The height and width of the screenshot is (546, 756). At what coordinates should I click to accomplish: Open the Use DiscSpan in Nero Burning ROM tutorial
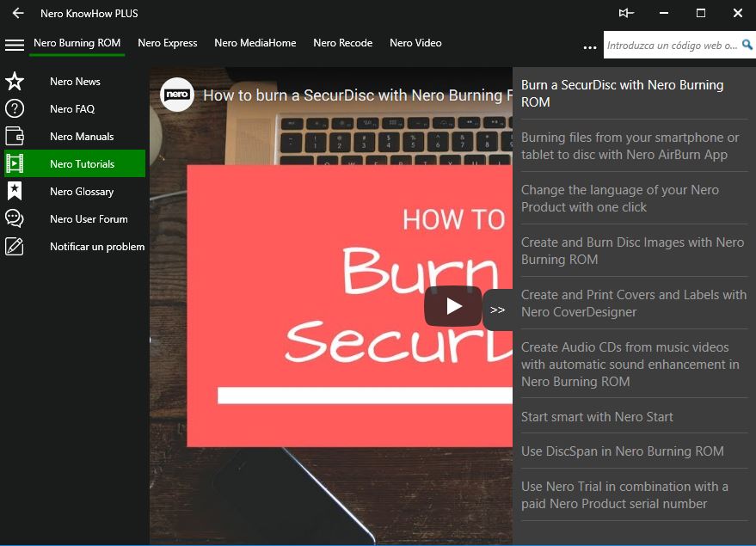(x=622, y=451)
